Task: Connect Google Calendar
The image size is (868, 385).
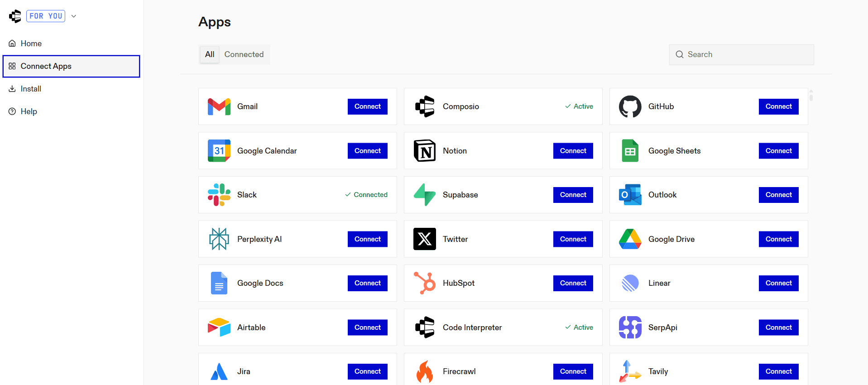Action: [368, 151]
